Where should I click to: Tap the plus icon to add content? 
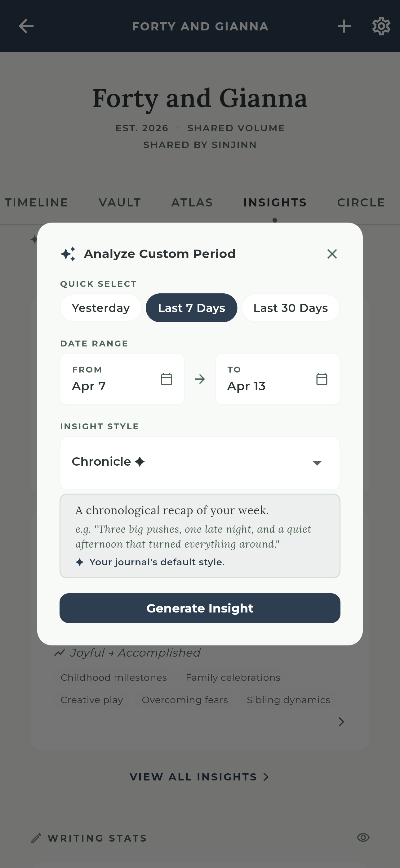344,26
